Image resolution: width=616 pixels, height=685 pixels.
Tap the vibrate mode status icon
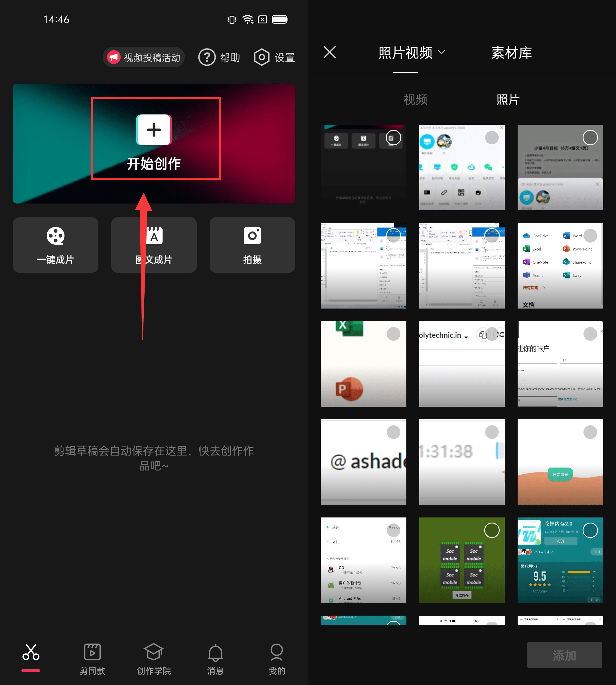point(232,20)
